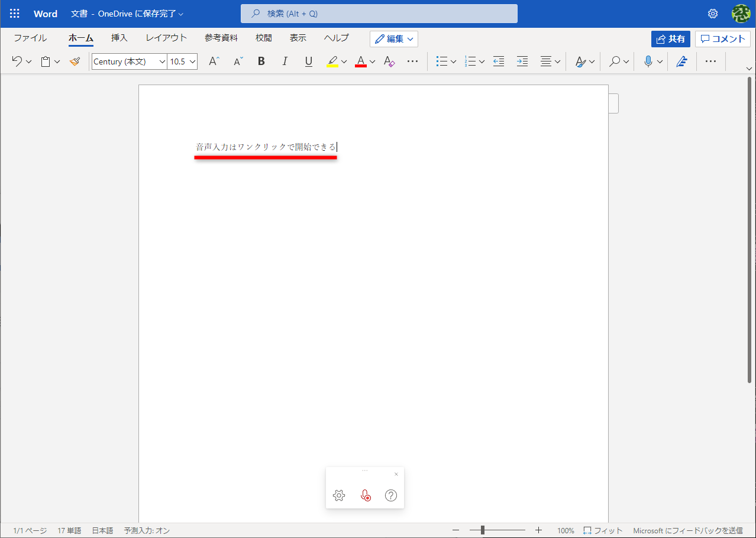Open the 校閲 ribbon tab
The image size is (756, 538).
click(x=263, y=37)
